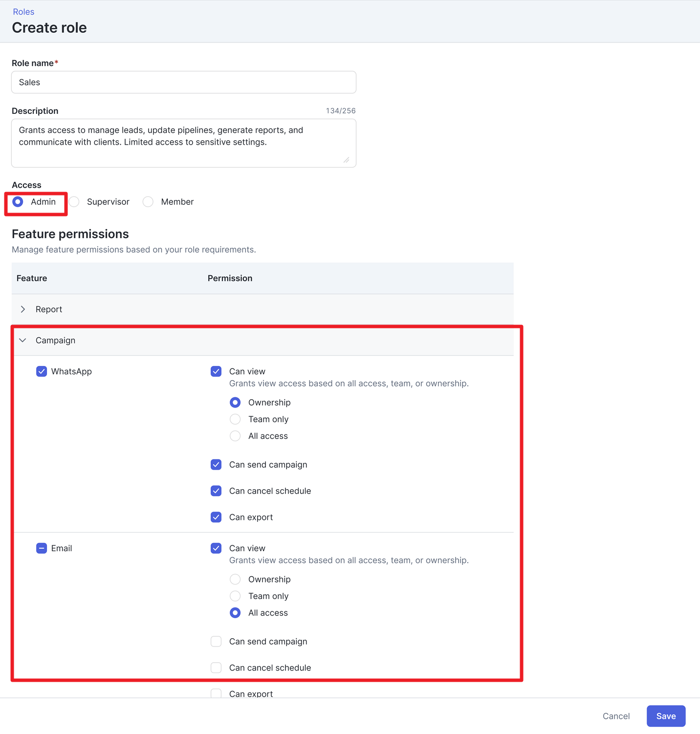Uncheck WhatsApp Can export
This screenshot has width=700, height=734.
pyautogui.click(x=216, y=517)
